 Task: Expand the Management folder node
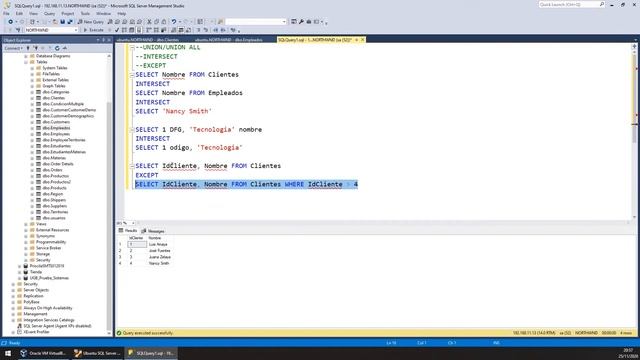tap(13, 314)
